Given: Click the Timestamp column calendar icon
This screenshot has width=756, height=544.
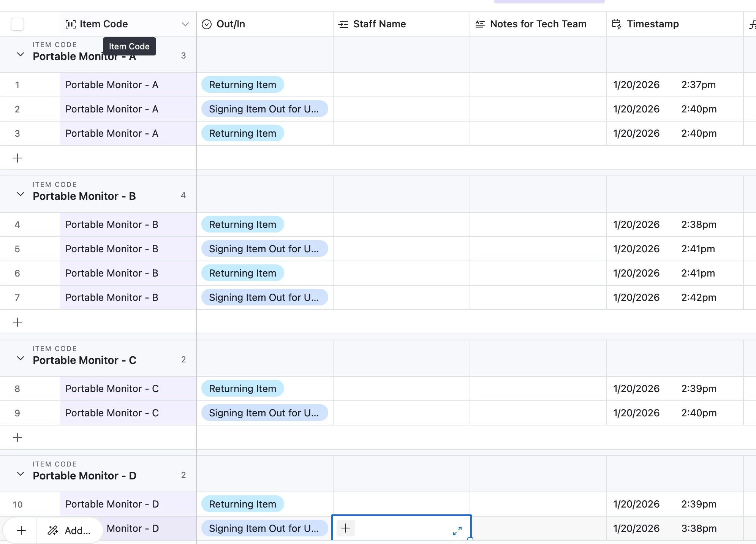Looking at the screenshot, I should click(x=617, y=24).
